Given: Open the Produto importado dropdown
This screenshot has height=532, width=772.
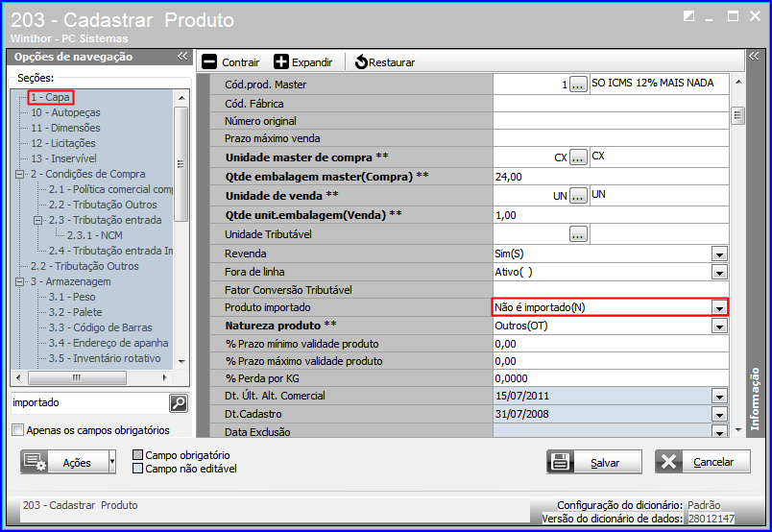Looking at the screenshot, I should coord(719,308).
